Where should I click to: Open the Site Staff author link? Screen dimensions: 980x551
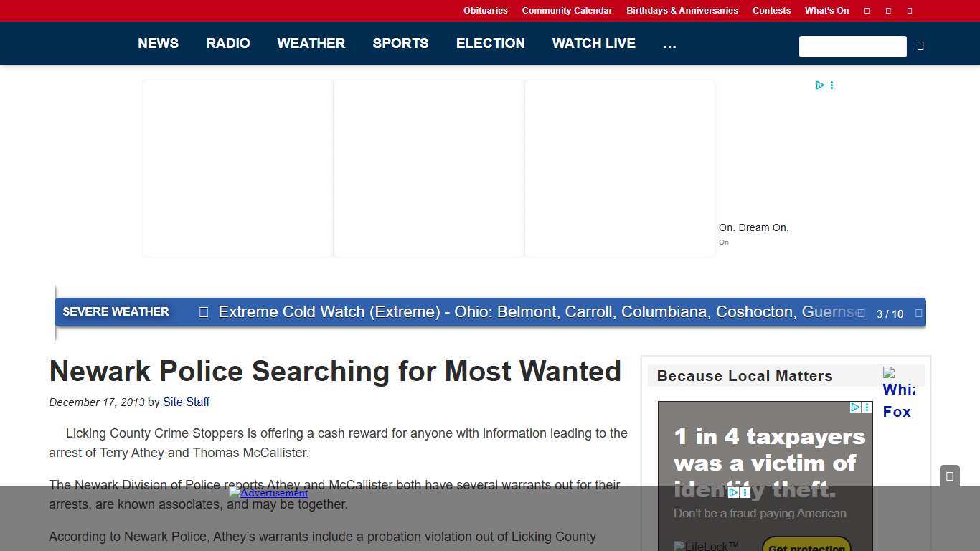click(x=186, y=402)
